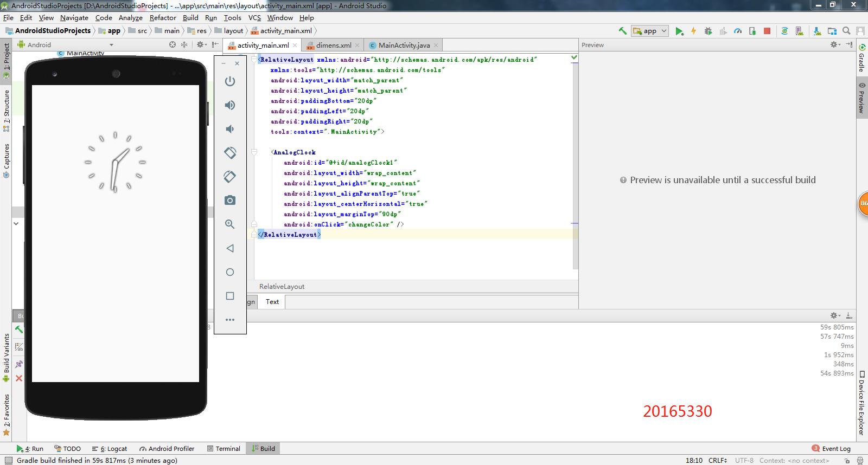Toggle the Captures side panel

(7, 160)
